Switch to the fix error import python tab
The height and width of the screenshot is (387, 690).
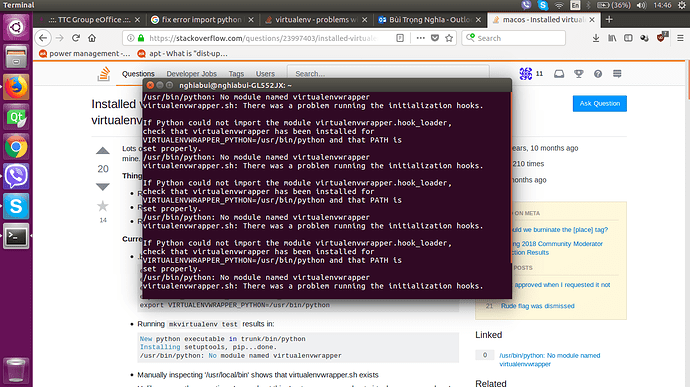pyautogui.click(x=202, y=20)
